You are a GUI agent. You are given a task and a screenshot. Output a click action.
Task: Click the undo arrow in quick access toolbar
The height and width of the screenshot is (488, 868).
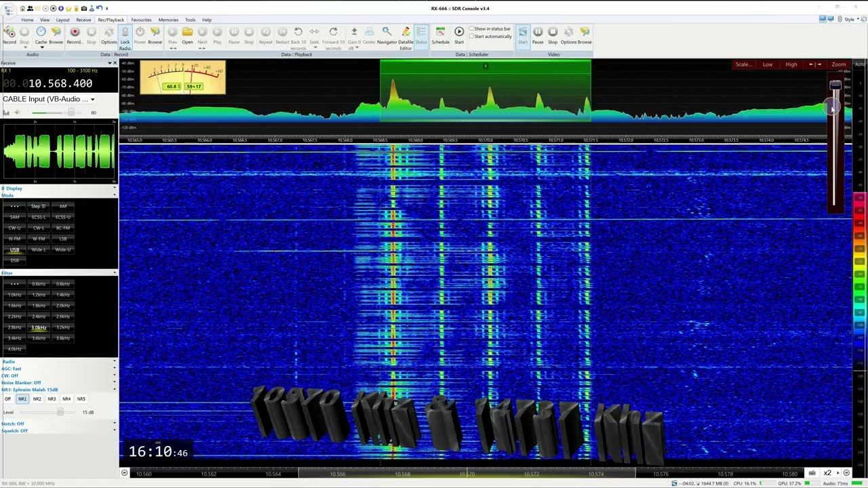[x=99, y=8]
